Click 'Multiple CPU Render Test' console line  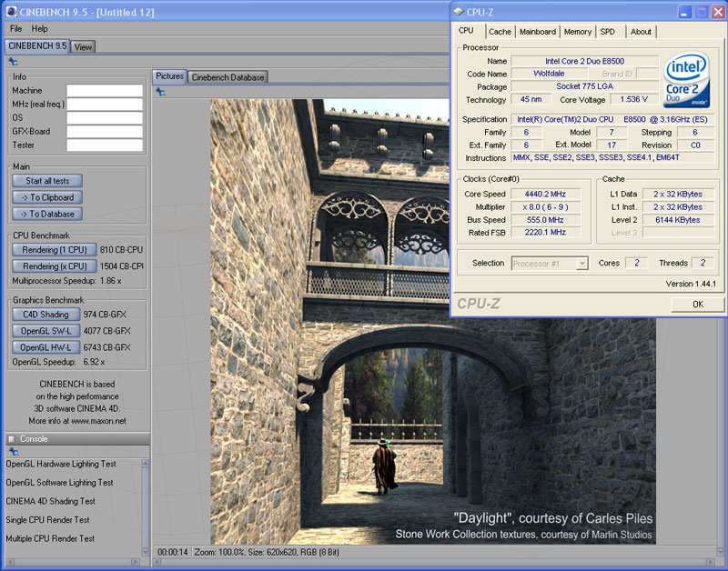click(x=50, y=538)
